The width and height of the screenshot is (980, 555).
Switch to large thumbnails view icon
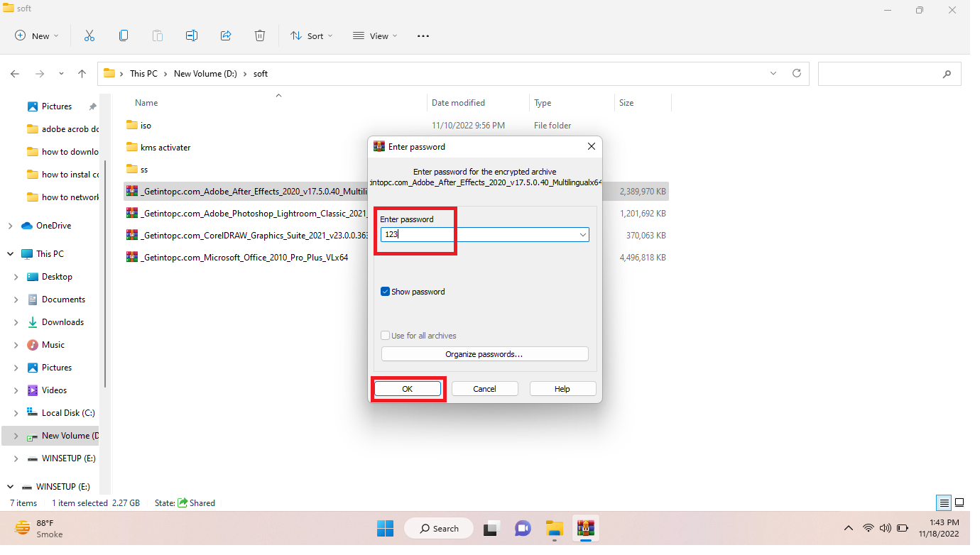coord(959,503)
